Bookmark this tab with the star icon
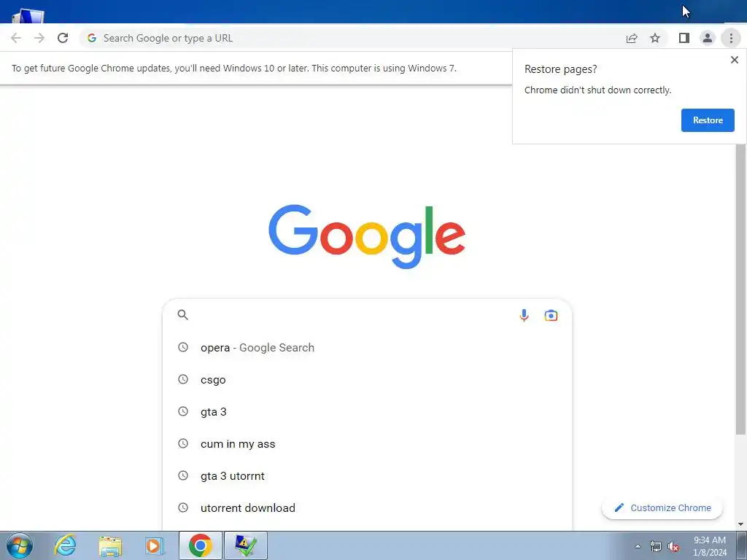Image resolution: width=747 pixels, height=560 pixels. (656, 38)
